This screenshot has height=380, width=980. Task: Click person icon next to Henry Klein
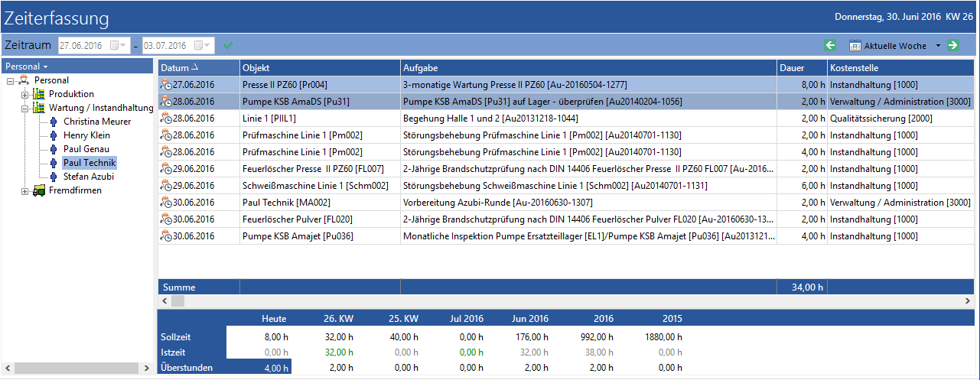54,135
